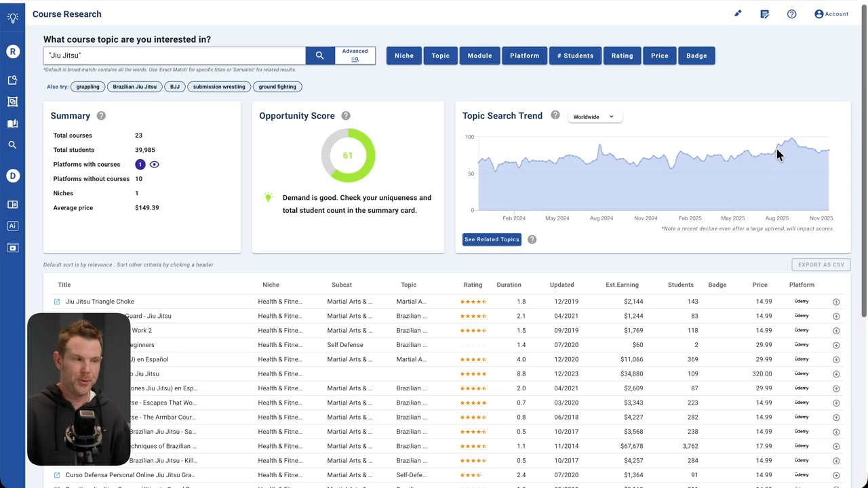
Task: Select the Brazilian Jiu Jitsu suggestion chip
Action: point(134,87)
